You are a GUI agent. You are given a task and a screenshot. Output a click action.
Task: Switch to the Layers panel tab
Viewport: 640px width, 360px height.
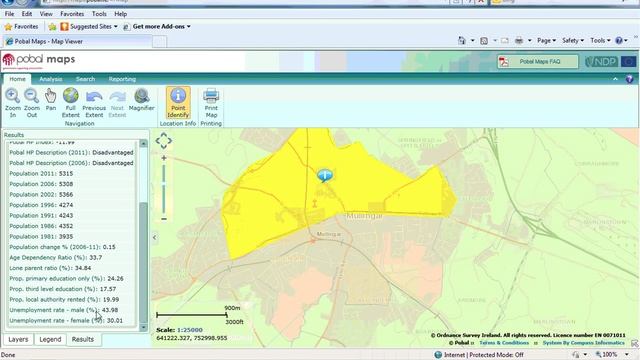click(x=18, y=339)
